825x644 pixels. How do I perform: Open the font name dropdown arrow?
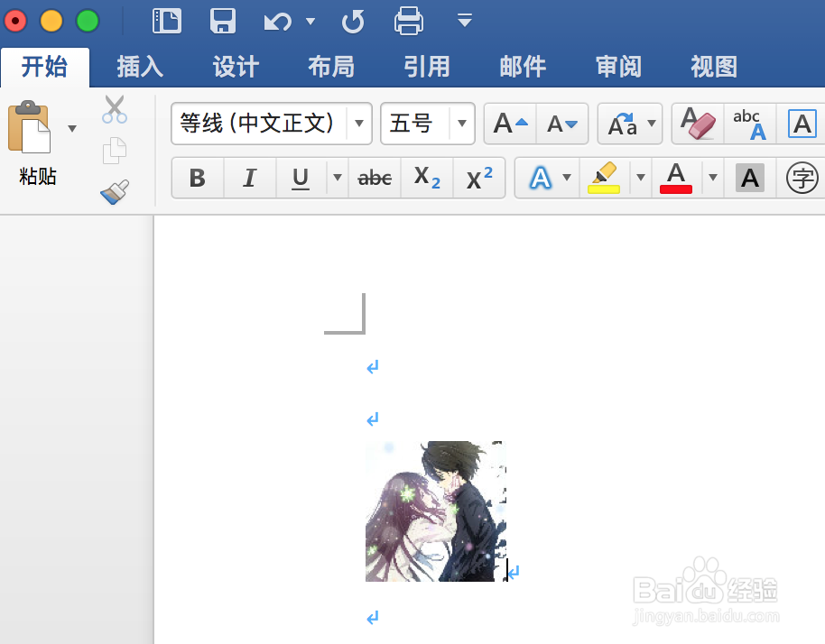[x=358, y=124]
